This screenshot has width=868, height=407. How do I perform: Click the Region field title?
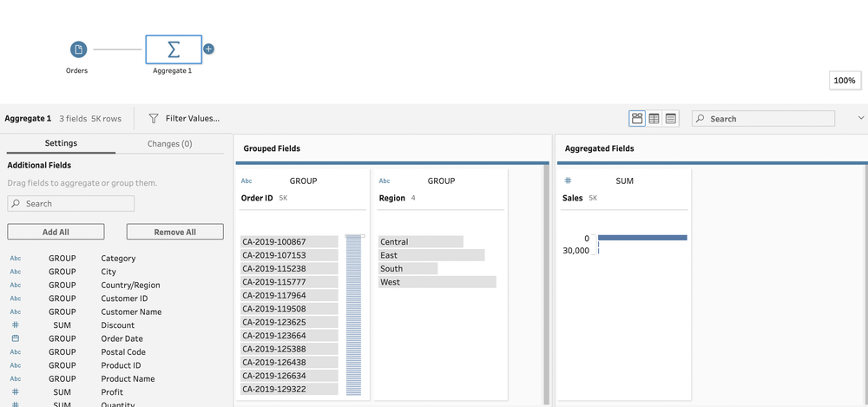pyautogui.click(x=392, y=198)
